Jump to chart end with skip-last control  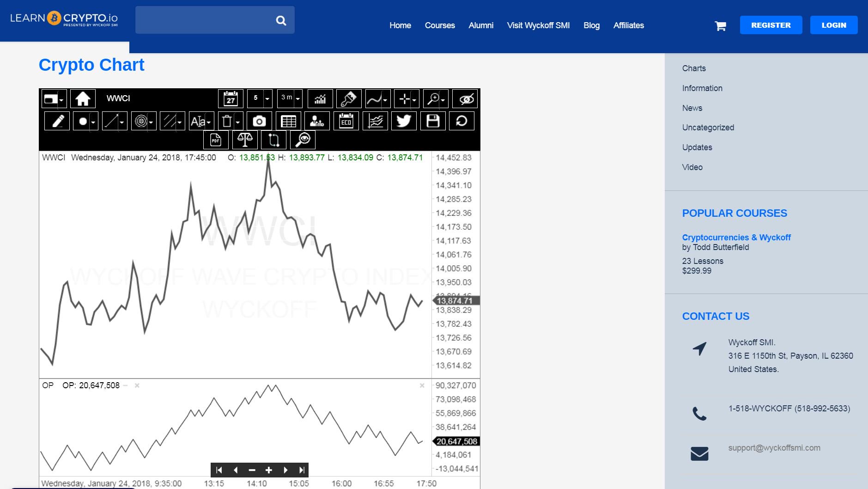(302, 470)
